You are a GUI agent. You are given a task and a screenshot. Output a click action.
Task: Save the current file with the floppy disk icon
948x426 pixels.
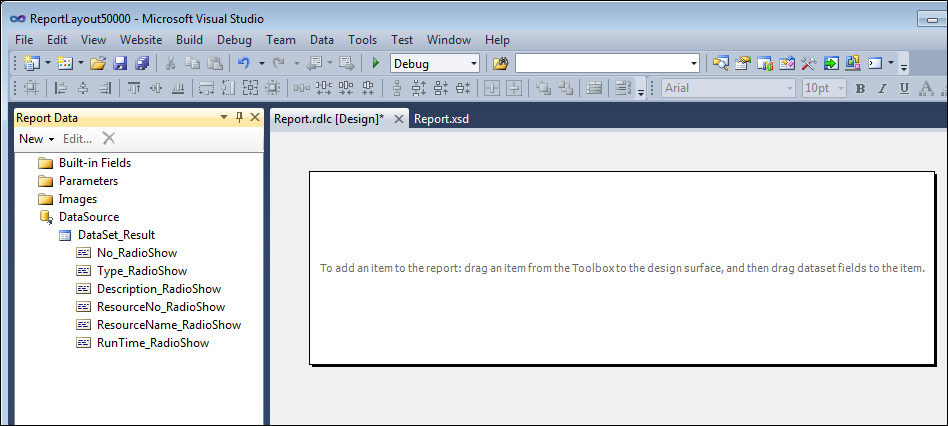pos(120,63)
